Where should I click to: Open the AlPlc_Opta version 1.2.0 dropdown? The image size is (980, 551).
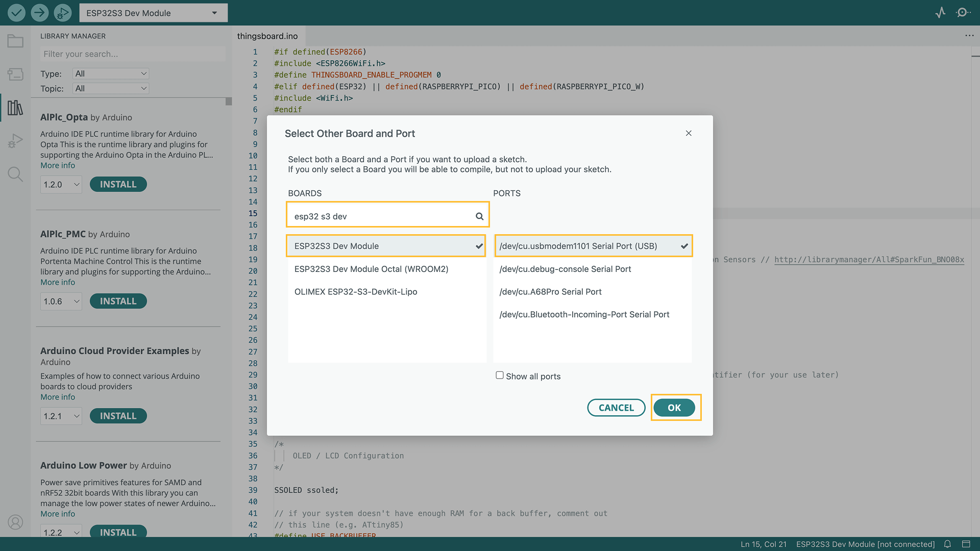pos(61,185)
